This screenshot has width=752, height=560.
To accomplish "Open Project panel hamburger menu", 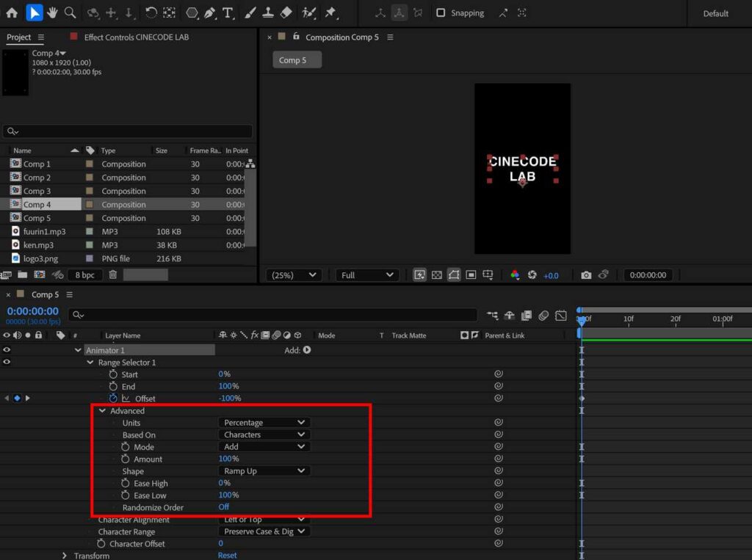I will (41, 37).
